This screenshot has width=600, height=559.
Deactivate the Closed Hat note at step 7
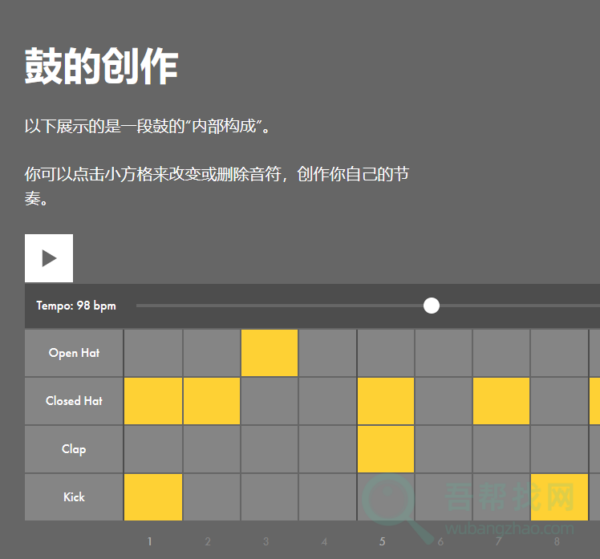[x=501, y=401]
